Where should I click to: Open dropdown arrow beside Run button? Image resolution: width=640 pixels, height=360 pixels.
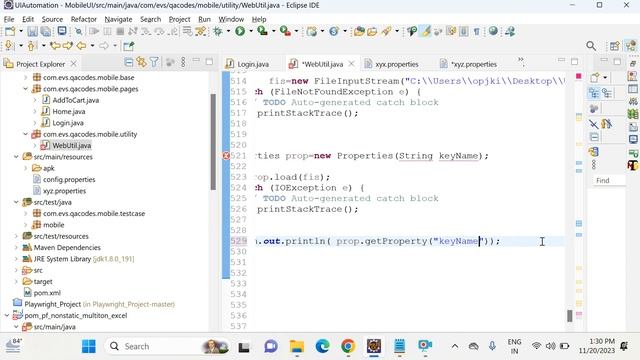click(251, 31)
